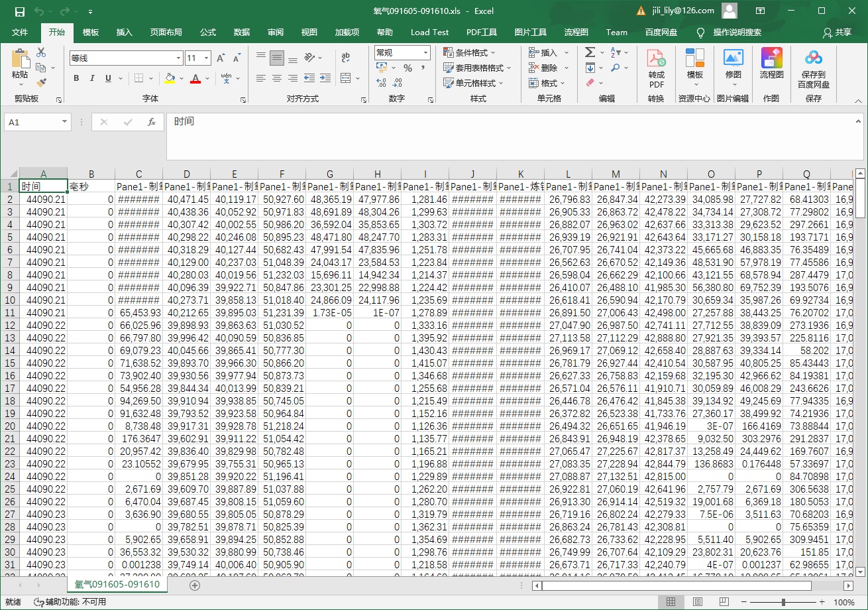Open the Name Box dropdown arrow
Image resolution: width=868 pixels, height=610 pixels.
[x=64, y=122]
